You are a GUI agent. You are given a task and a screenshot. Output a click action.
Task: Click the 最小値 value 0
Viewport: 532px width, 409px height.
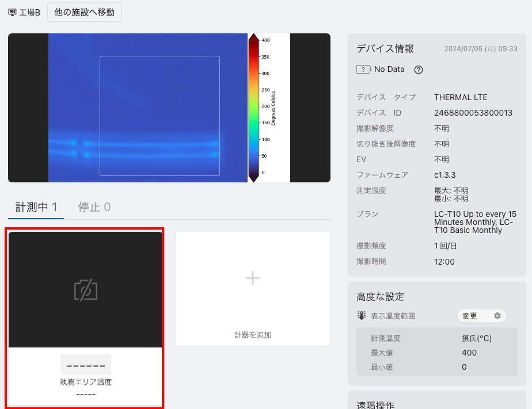[x=464, y=367]
